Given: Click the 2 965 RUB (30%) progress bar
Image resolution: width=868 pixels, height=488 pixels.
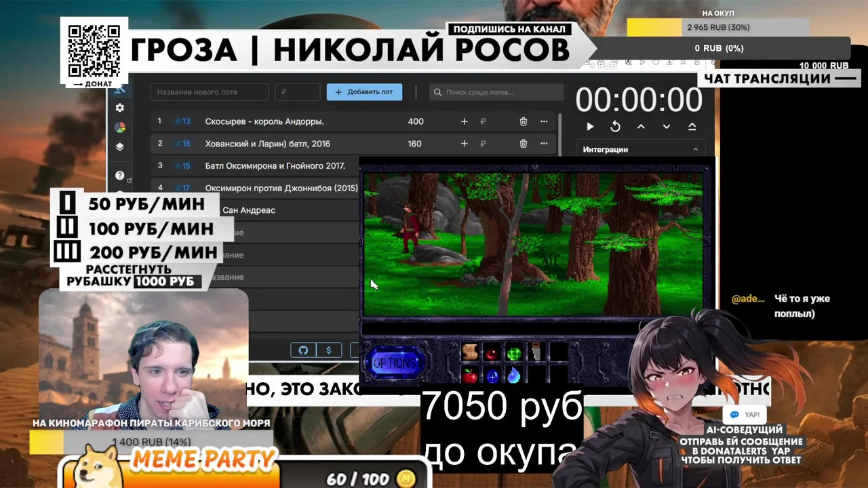Looking at the screenshot, I should click(718, 28).
